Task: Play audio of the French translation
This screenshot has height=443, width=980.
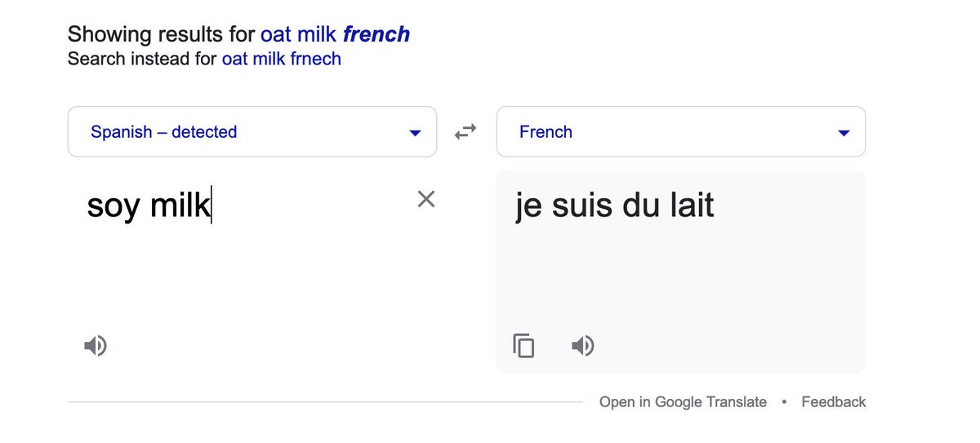Action: [x=582, y=346]
